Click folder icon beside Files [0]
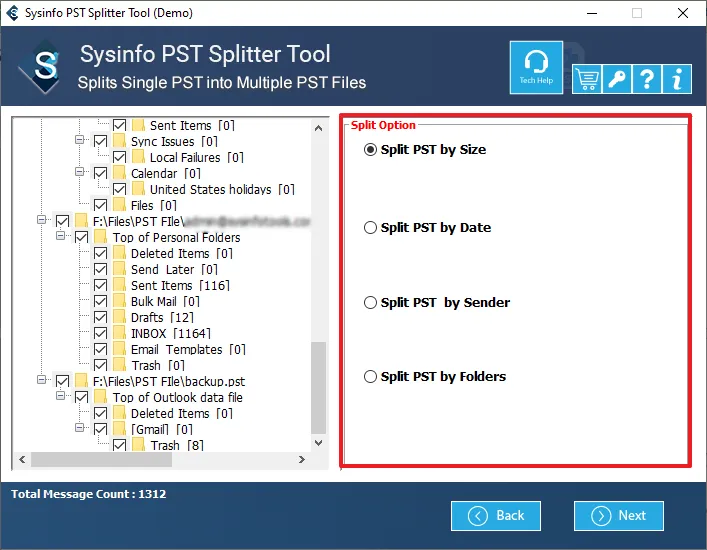This screenshot has width=707, height=550. point(119,205)
